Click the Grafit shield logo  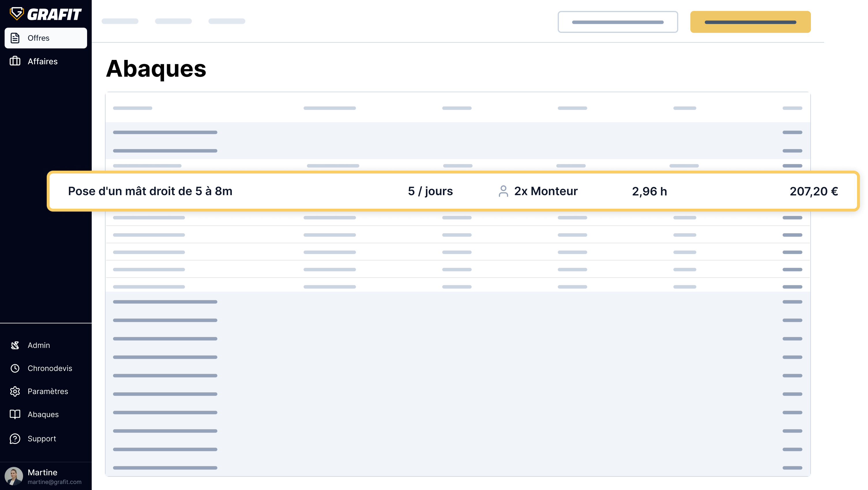[16, 14]
